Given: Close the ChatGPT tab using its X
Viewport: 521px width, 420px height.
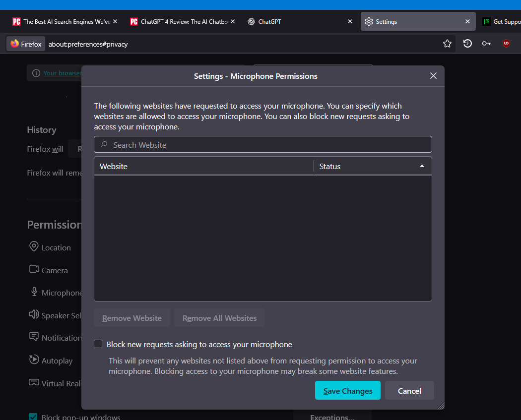Looking at the screenshot, I should [350, 22].
